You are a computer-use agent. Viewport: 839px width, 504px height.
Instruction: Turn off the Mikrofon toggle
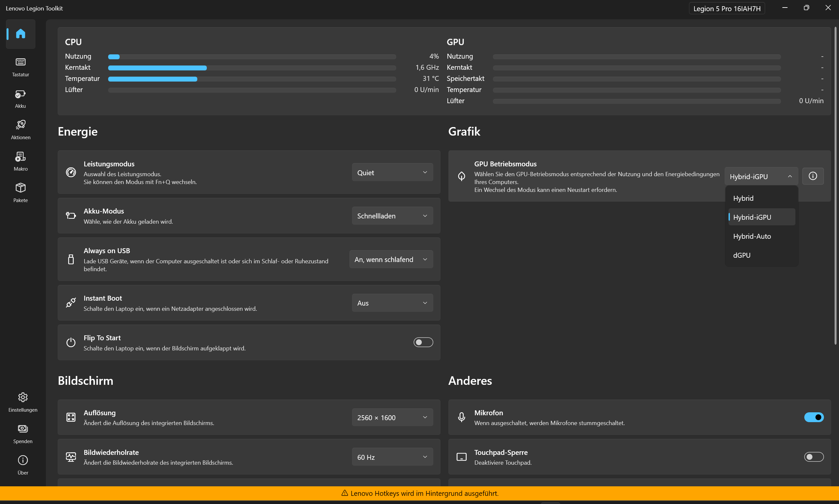coord(813,417)
